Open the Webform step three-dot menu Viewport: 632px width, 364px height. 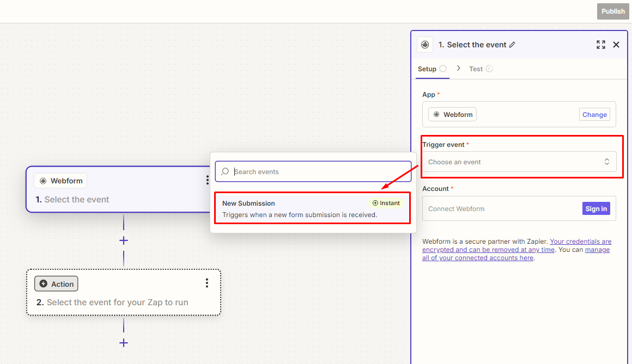tap(207, 180)
